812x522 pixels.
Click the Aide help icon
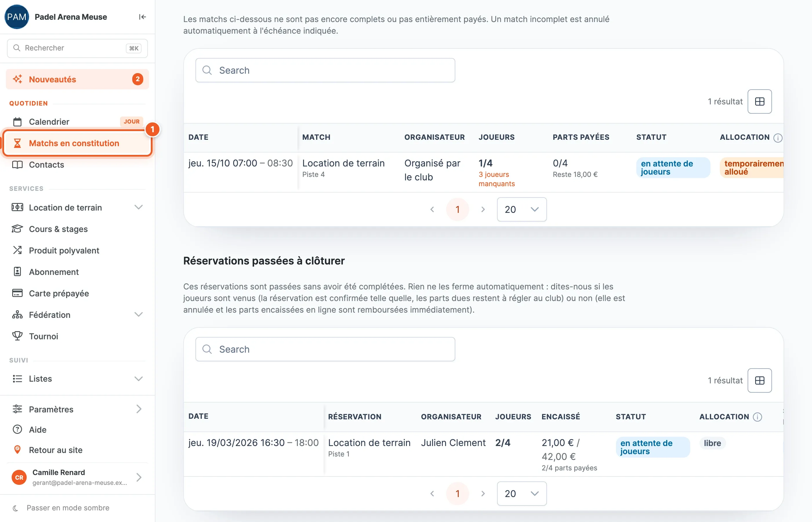coord(17,429)
